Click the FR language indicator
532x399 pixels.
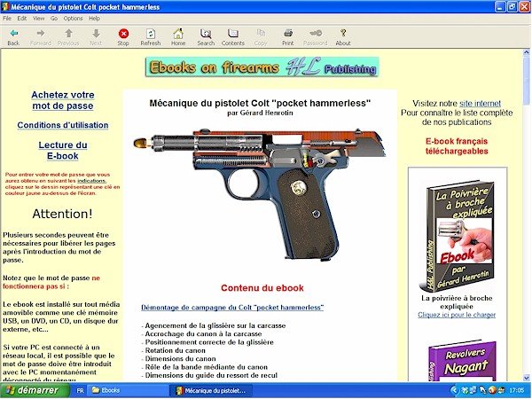80,390
